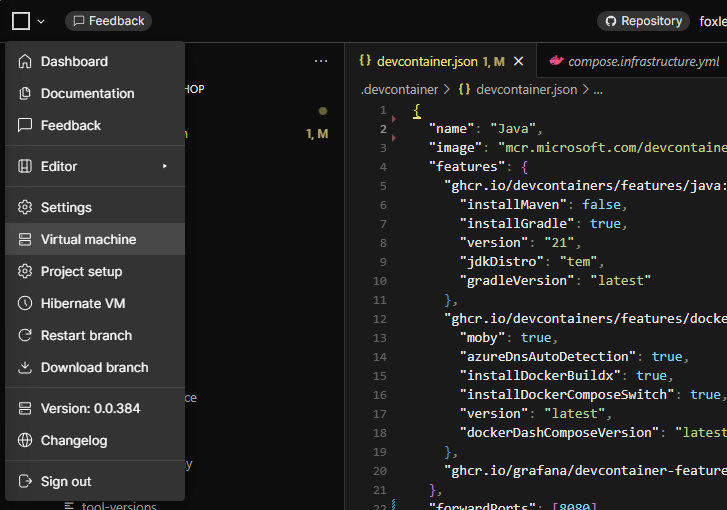Close the devcontainer.json tab

[x=519, y=61]
